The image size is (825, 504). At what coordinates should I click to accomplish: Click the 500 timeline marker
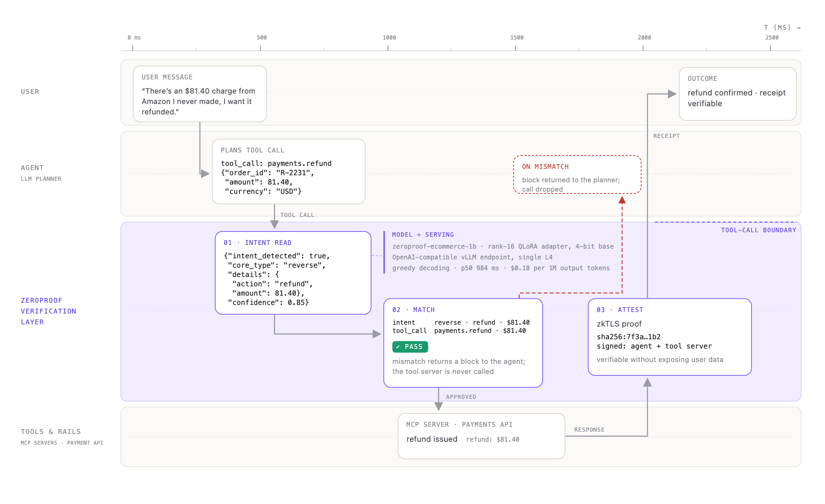pos(261,38)
